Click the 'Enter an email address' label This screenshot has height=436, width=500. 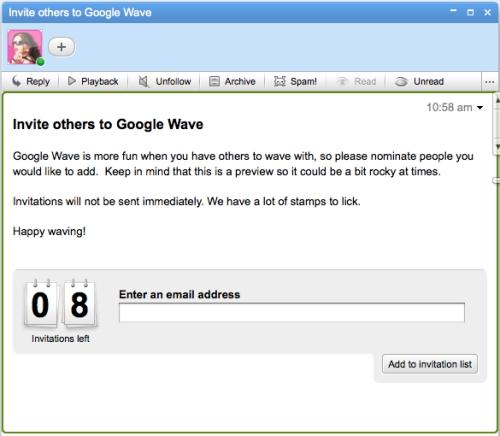pyautogui.click(x=179, y=294)
